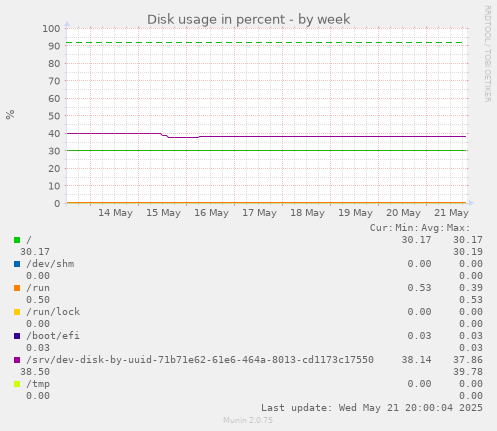Click the 30.19 max value for root
The height and width of the screenshot is (431, 497).
point(468,252)
